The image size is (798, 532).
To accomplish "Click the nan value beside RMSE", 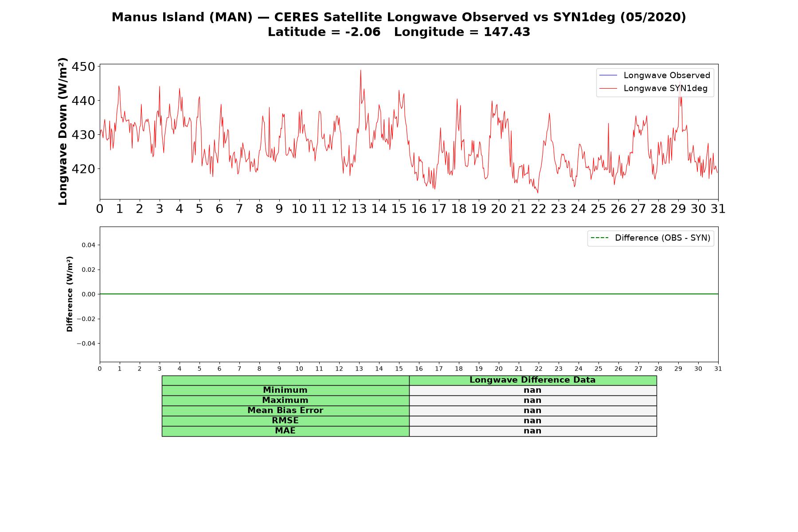I will coord(532,421).
